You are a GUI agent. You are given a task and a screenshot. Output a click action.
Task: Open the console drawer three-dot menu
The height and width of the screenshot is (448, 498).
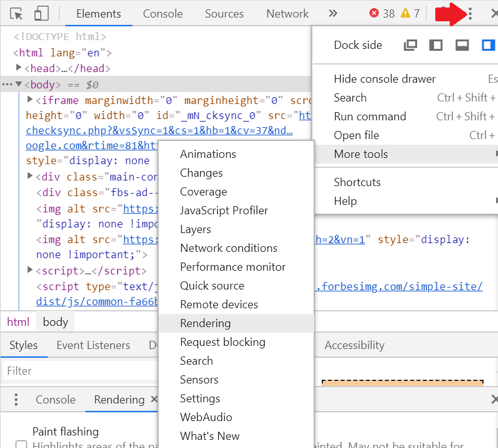(16, 400)
